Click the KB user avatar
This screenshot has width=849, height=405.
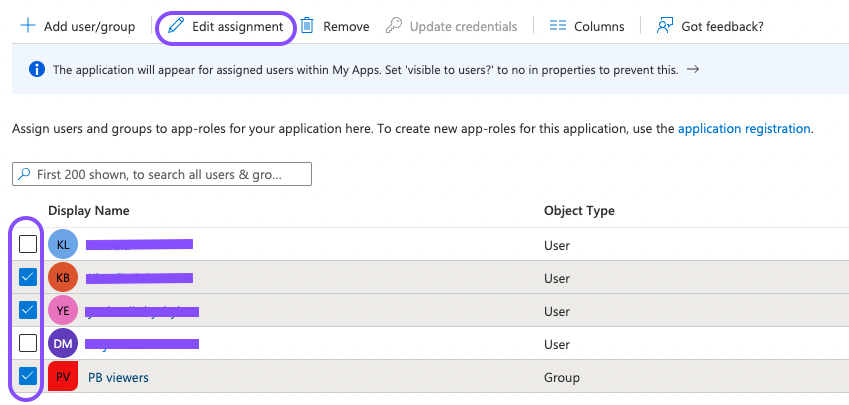(63, 278)
